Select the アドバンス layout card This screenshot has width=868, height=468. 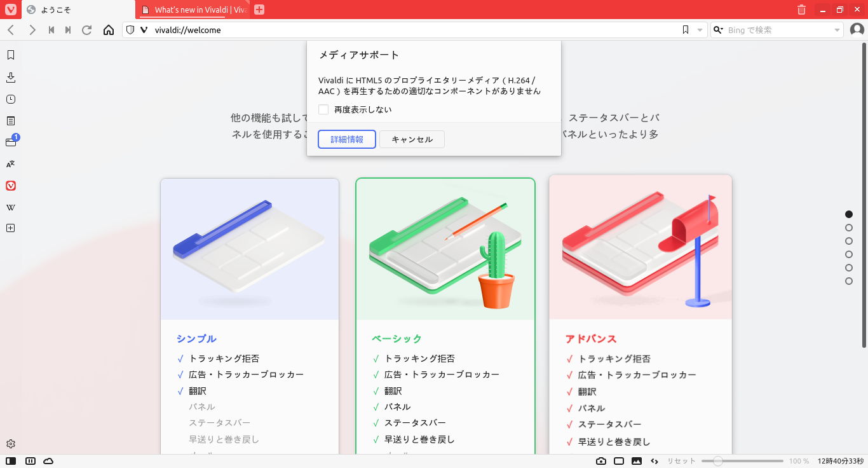coord(641,315)
